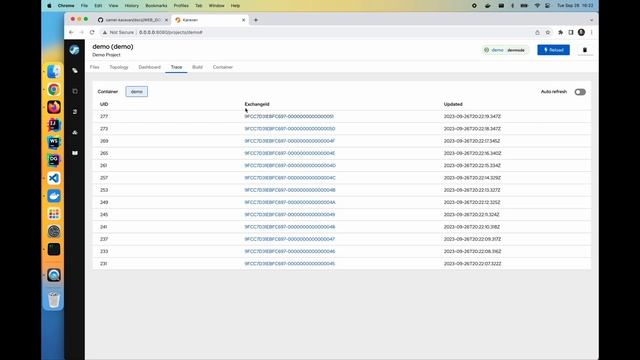640x360 pixels.
Task: Open exchange ID link for UID 233
Action: point(290,251)
